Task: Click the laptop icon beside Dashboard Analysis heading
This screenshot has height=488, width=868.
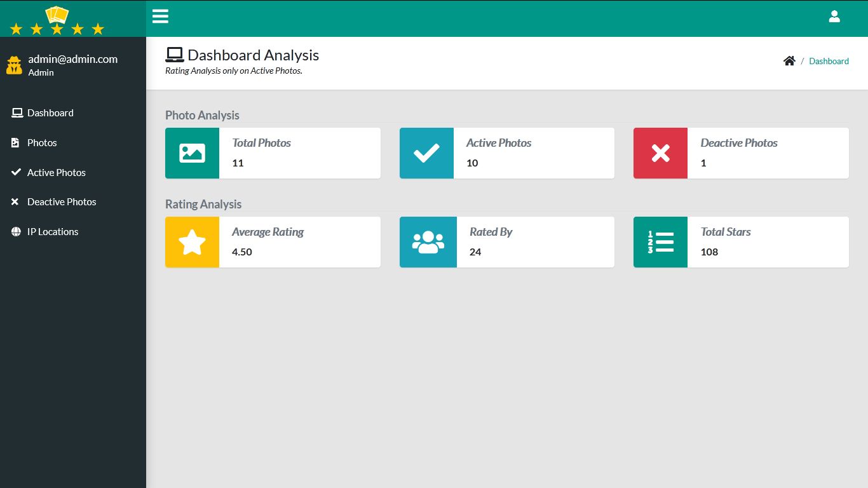Action: click(x=174, y=53)
